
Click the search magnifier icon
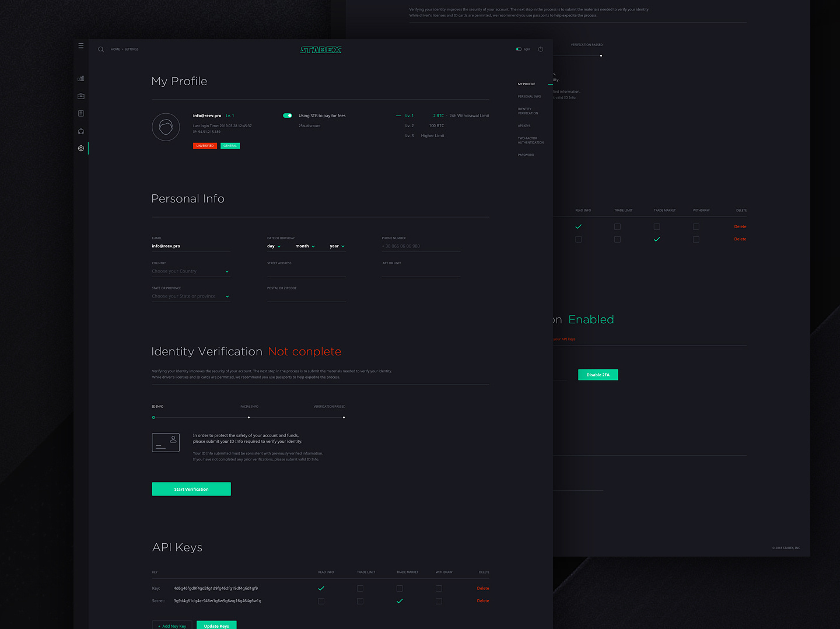(100, 49)
